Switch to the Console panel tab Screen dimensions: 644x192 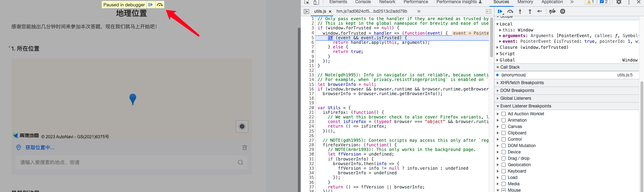coord(363,2)
